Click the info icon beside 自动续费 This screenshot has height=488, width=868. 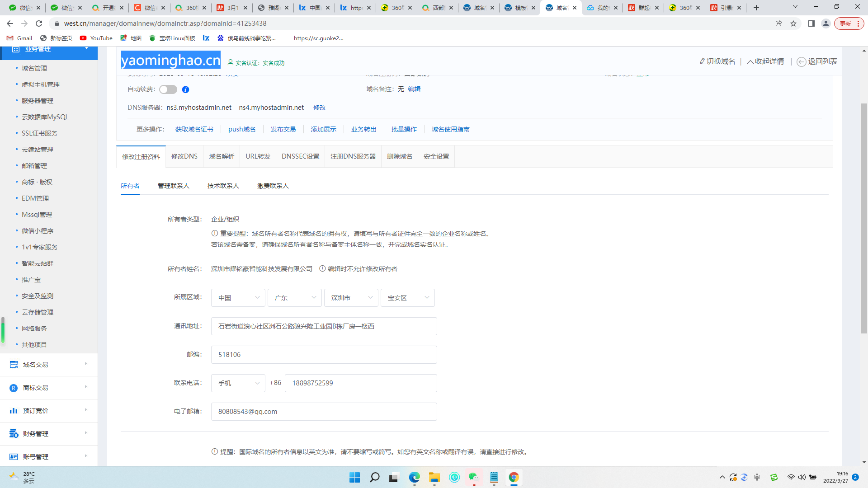tap(185, 89)
